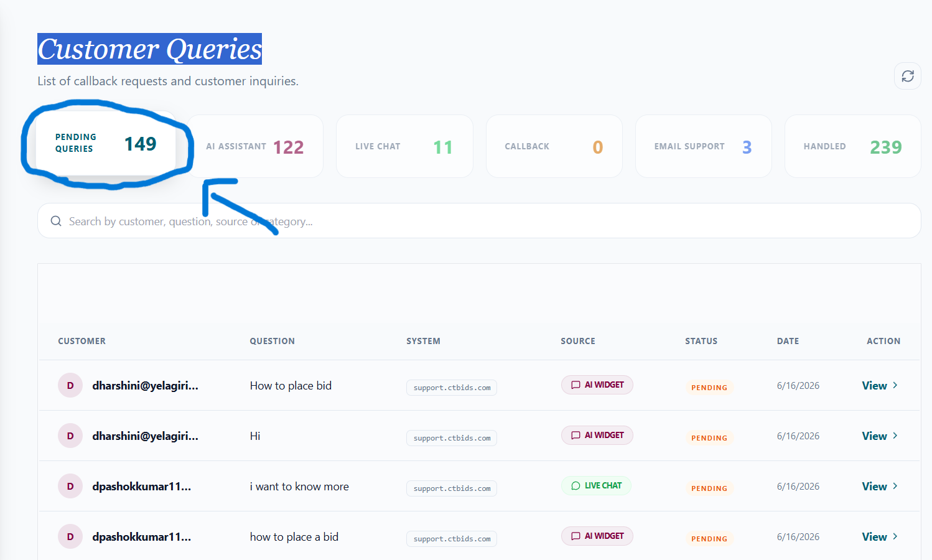Open View for 'i want to know more' query
Image resolution: width=932 pixels, height=560 pixels.
(x=880, y=487)
